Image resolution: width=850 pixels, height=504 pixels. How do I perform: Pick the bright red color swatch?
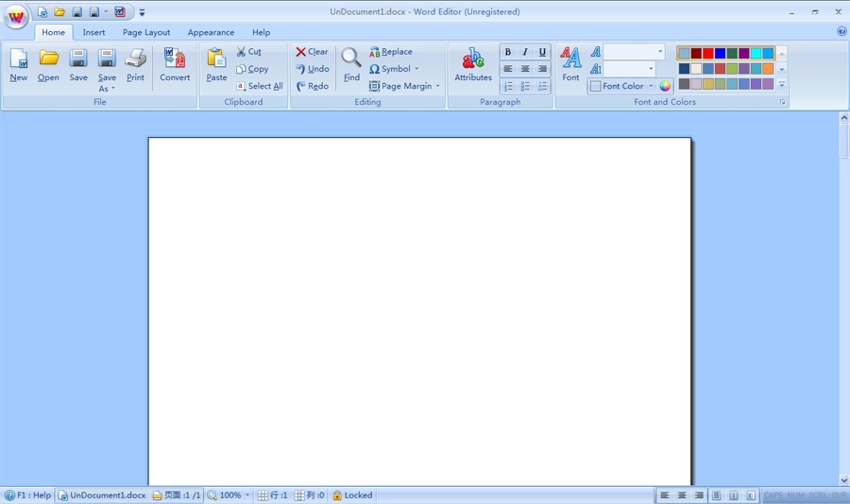pyautogui.click(x=708, y=53)
